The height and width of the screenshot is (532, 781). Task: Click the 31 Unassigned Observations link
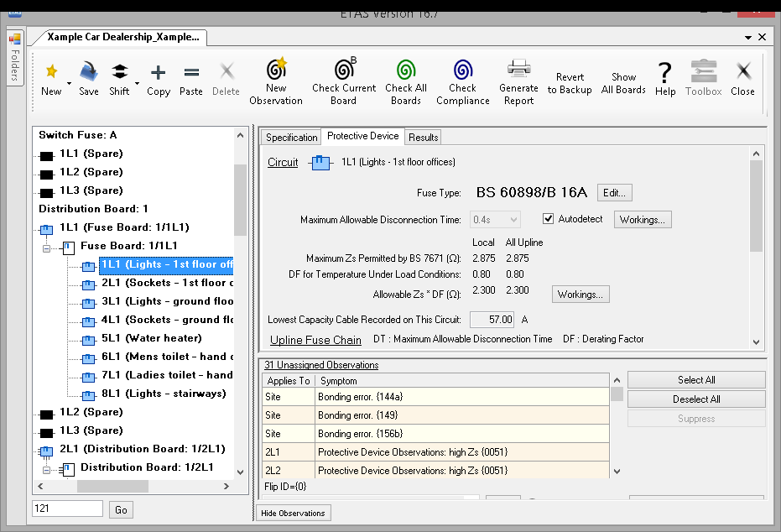(321, 365)
